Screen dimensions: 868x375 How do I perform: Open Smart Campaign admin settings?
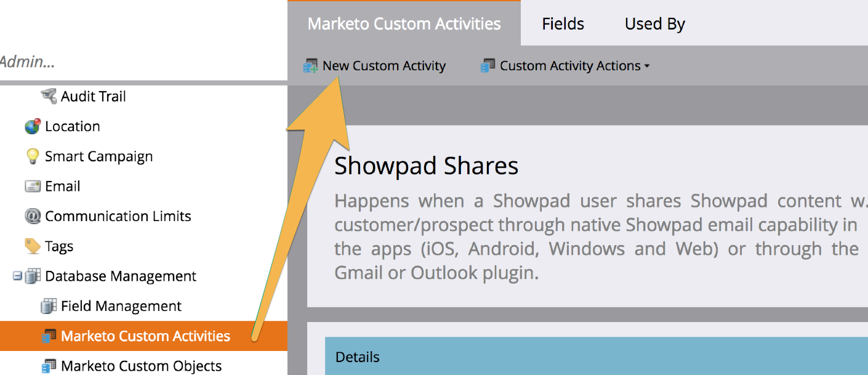click(x=98, y=156)
